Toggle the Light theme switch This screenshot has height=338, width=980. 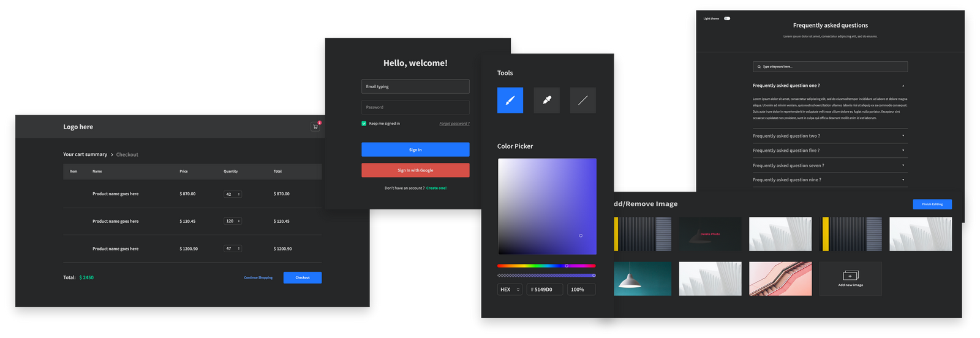727,18
